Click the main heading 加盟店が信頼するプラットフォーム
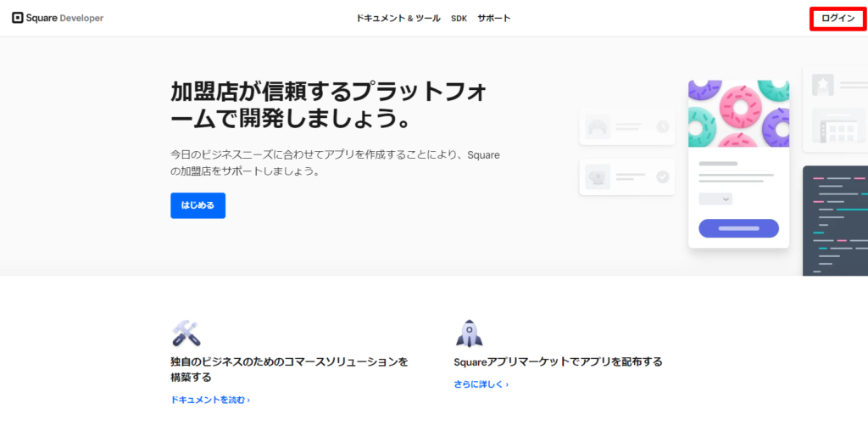Screen dimensions: 868x448 [329, 105]
